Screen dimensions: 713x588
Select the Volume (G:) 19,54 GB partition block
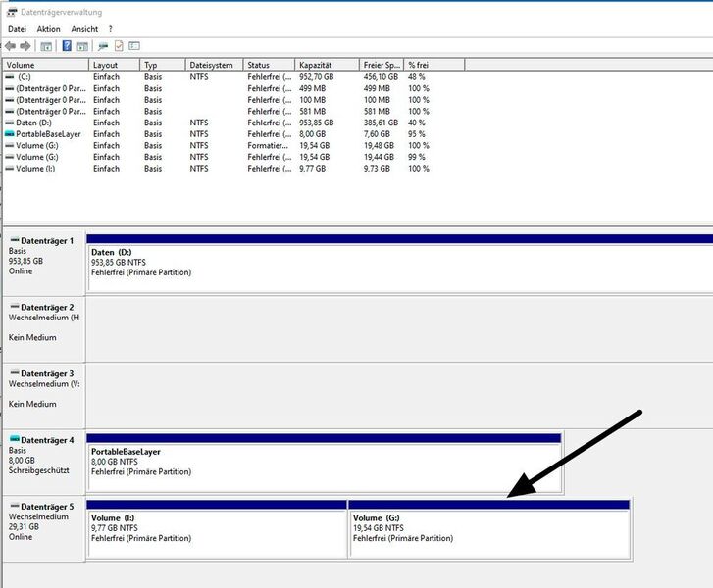pos(488,529)
